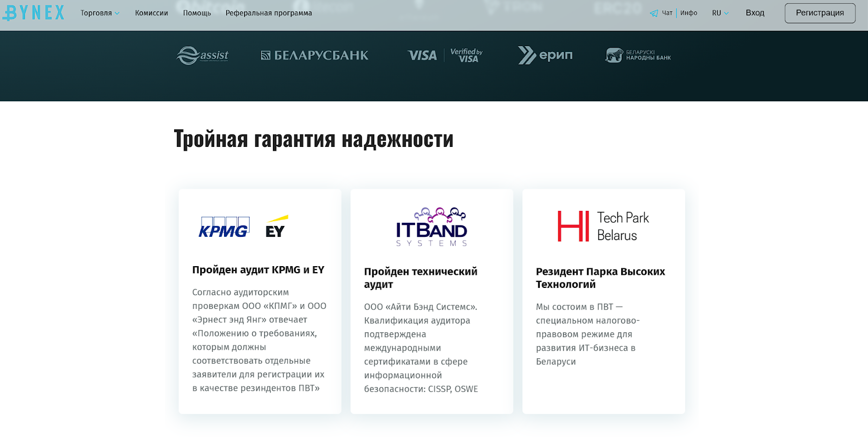
Task: Click heading Пройден технический аудит
Action: pos(421,278)
